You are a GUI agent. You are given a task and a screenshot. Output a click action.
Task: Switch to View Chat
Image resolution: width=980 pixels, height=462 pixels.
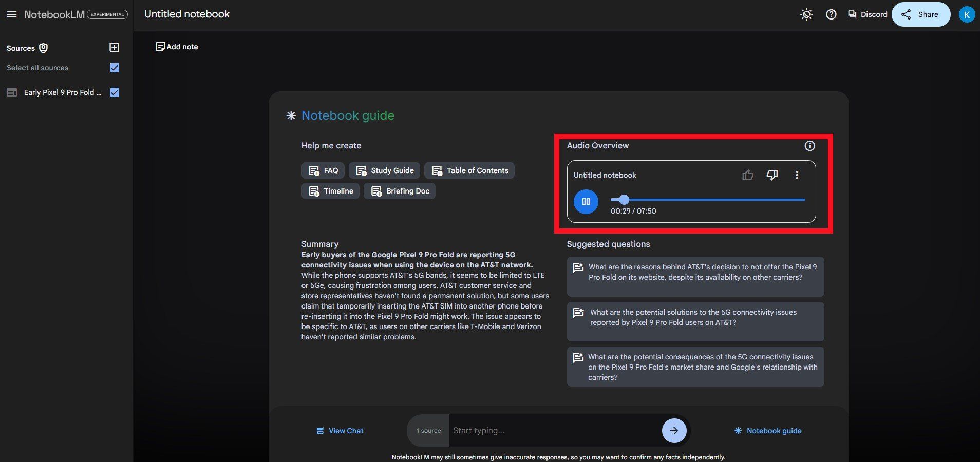click(340, 431)
